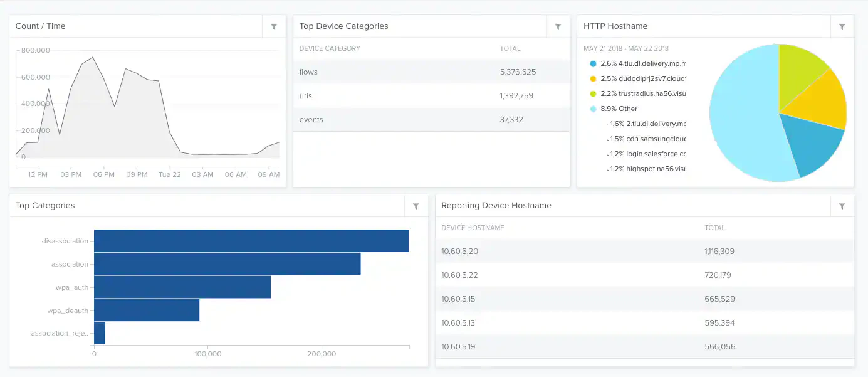Click the Count / Time panel title
868x377 pixels.
[x=40, y=26]
